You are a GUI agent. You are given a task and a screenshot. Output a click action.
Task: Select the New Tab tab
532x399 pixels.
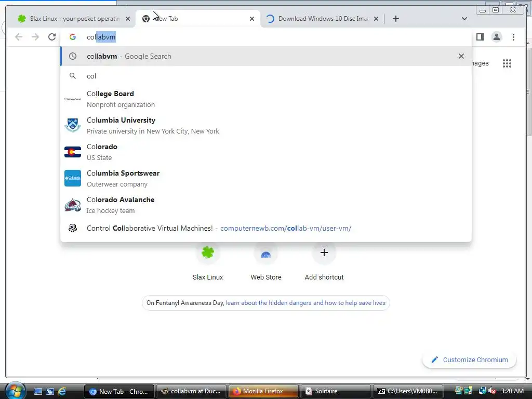tap(198, 19)
